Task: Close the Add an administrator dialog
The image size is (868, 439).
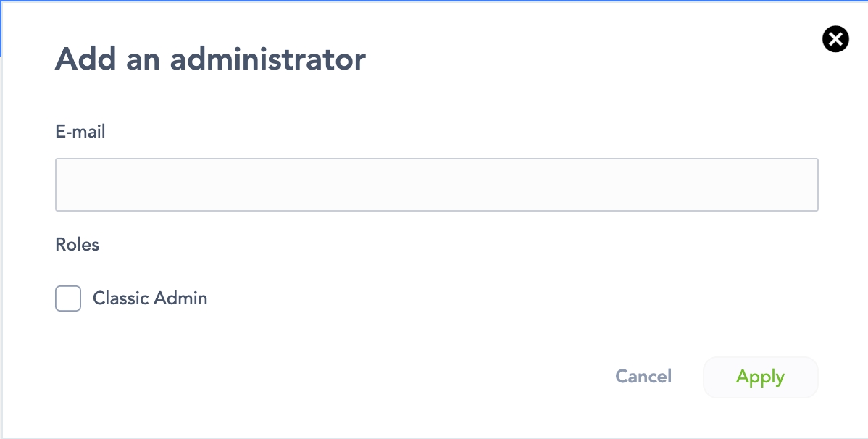Action: coord(835,39)
